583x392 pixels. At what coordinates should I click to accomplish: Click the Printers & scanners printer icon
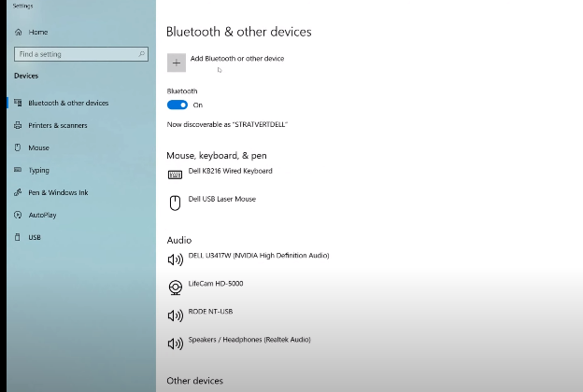coord(18,125)
